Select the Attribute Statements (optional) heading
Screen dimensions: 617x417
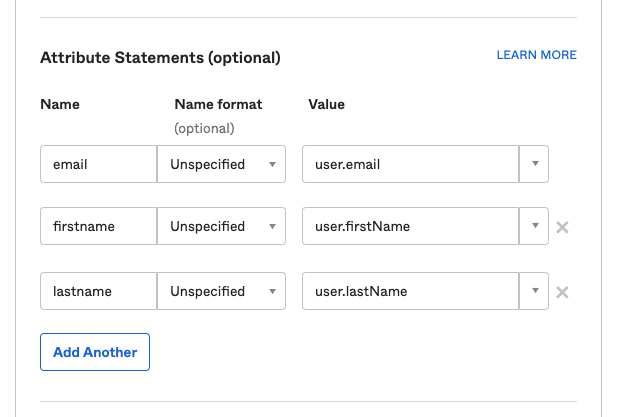(160, 58)
